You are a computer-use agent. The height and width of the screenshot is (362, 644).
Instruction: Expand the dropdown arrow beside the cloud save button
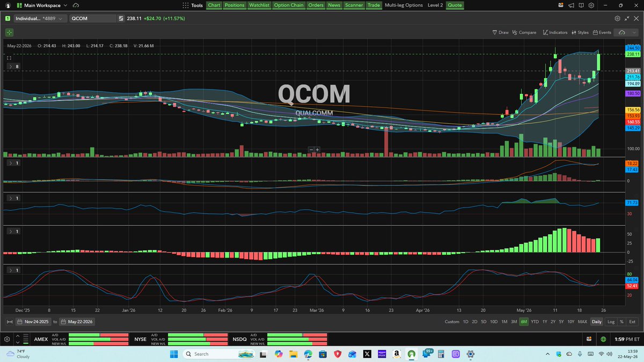(634, 32)
